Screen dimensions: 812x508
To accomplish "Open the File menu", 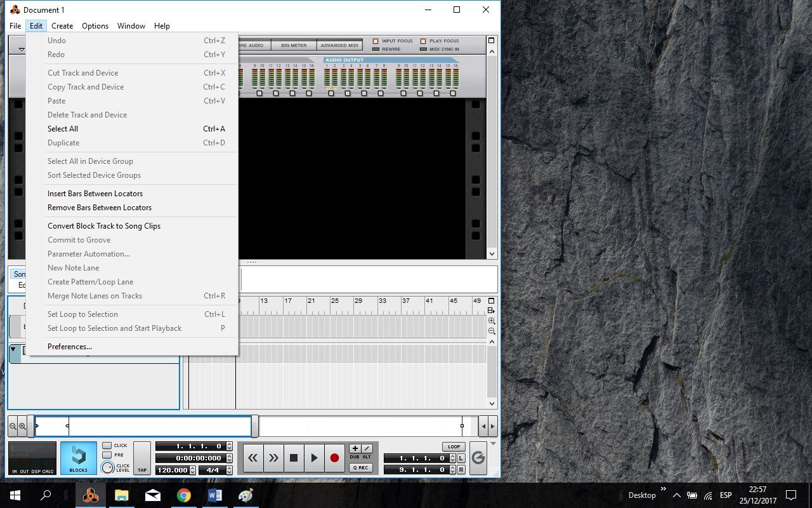I will click(15, 26).
